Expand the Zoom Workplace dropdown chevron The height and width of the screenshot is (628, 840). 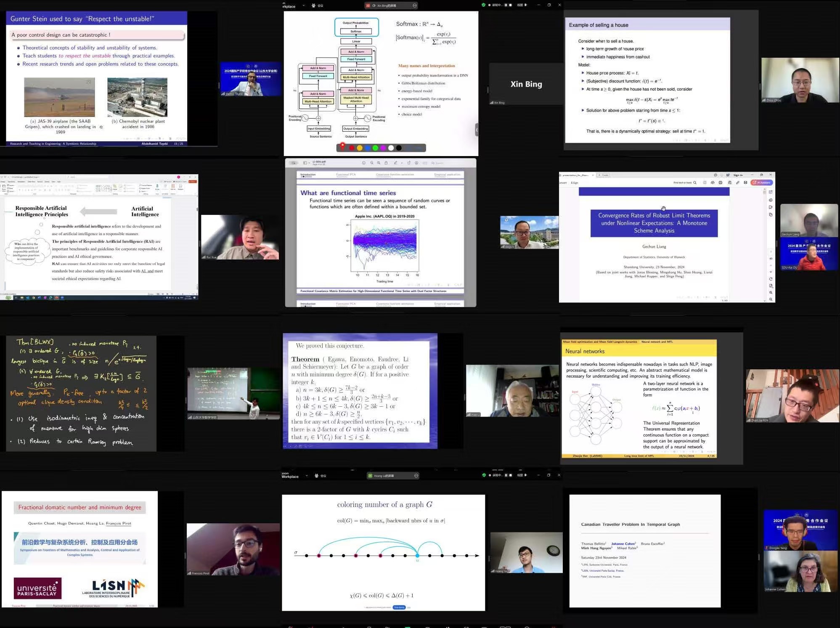(x=304, y=5)
